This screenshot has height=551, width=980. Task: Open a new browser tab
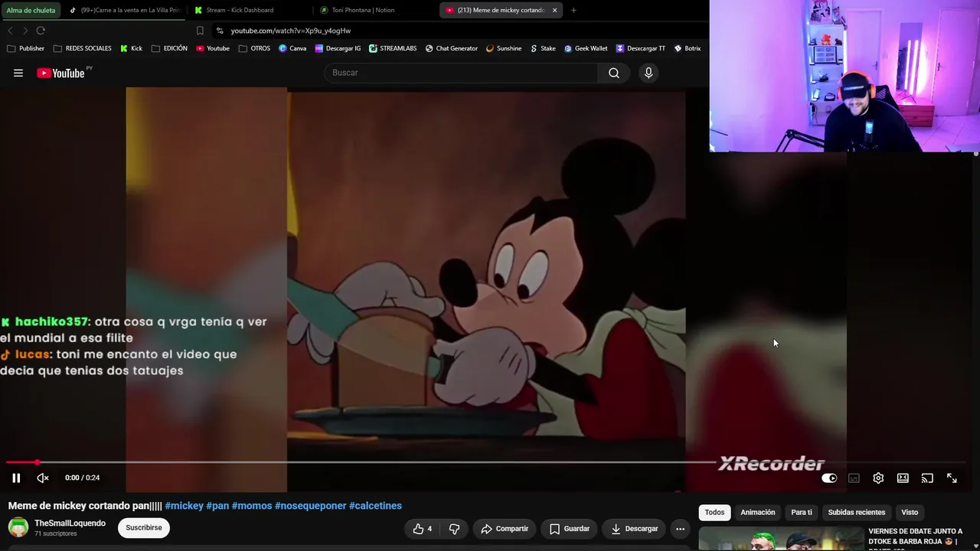573,10
